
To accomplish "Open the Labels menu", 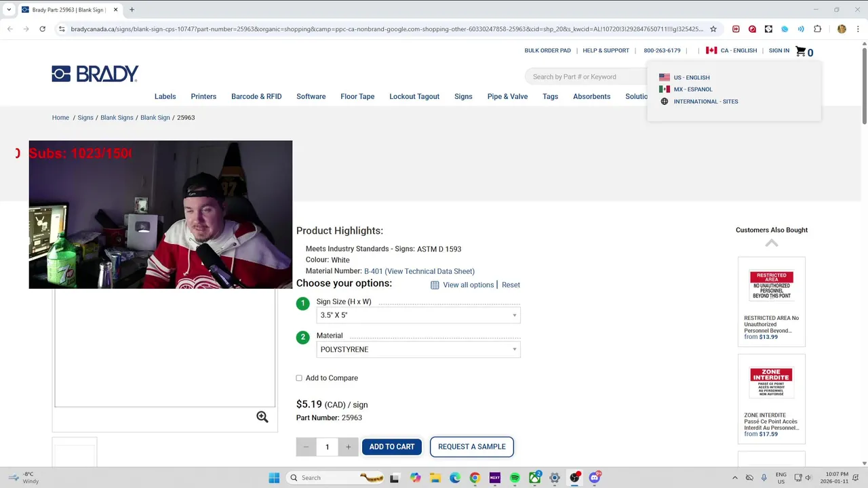I will click(165, 96).
